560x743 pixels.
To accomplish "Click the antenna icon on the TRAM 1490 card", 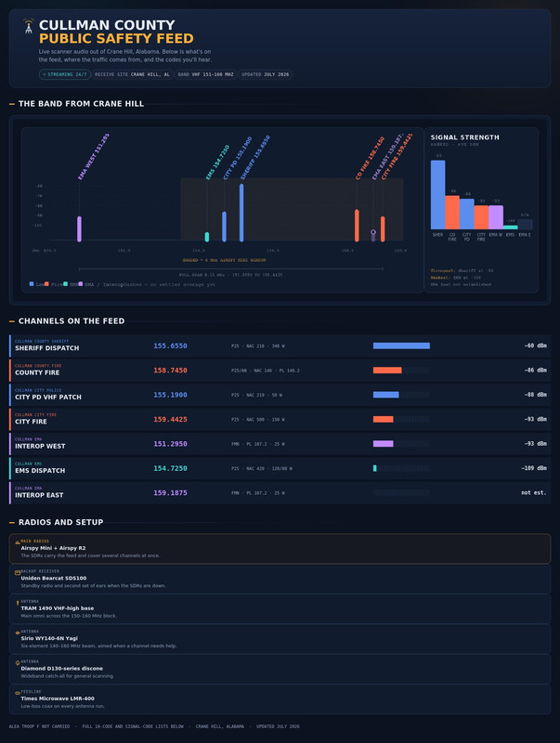I will [x=18, y=603].
